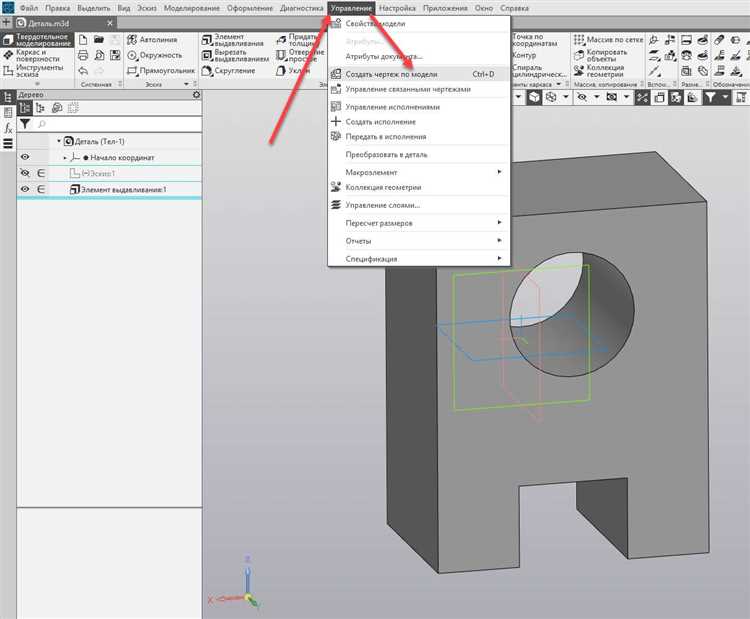Collapse the Деталь (Тел-1) tree node
Image resolution: width=750 pixels, height=619 pixels.
point(59,141)
